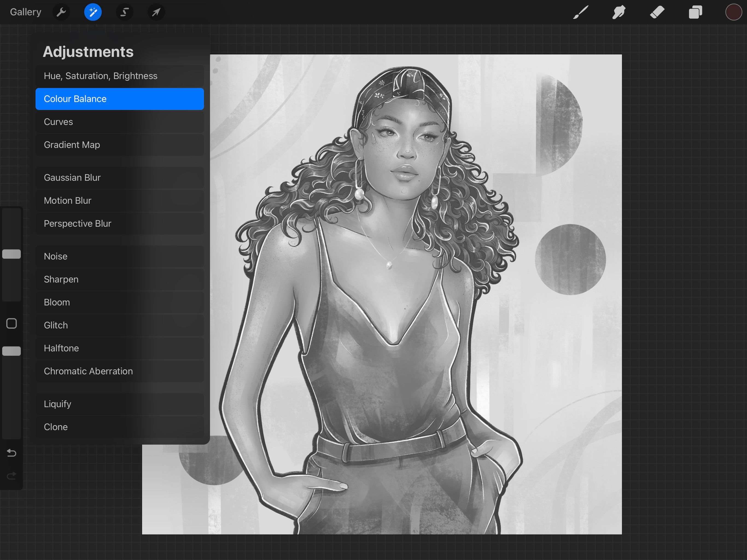Adjust the brush size slider
Viewport: 747px width, 560px height.
[11, 254]
